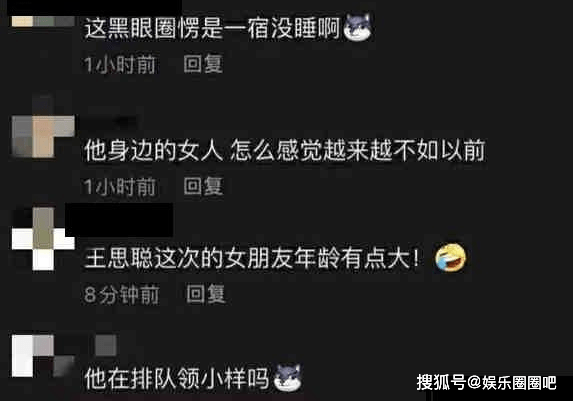The height and width of the screenshot is (401, 573).
Task: Click the 1小时前 timestamp under the first comment
Action: point(120,64)
